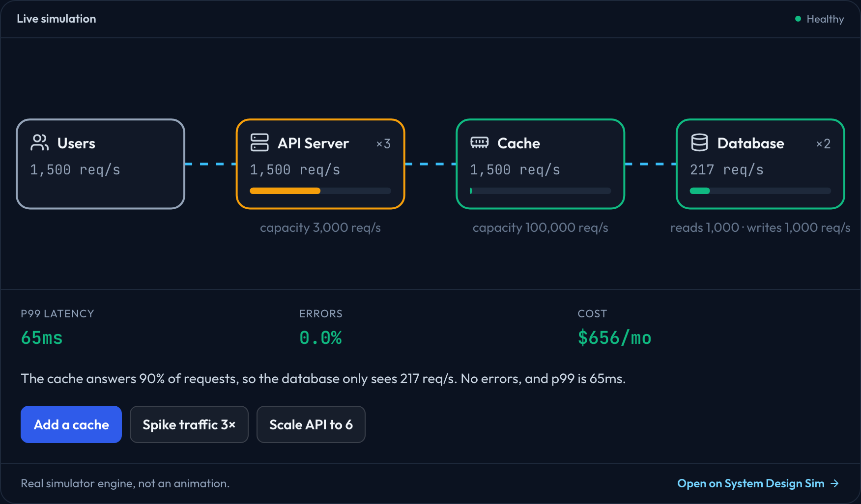Click the Database cylinder icon

point(699,143)
